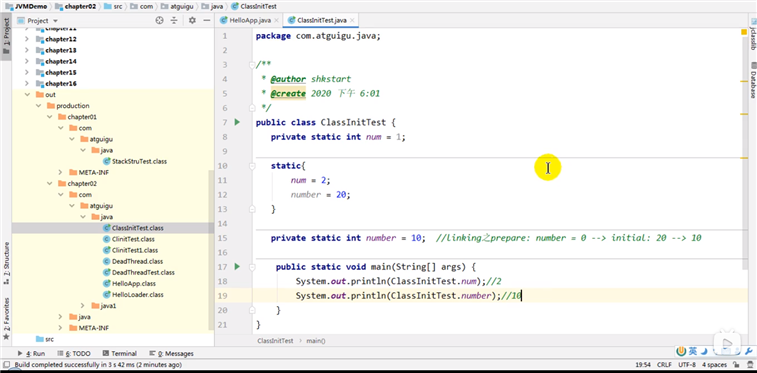
Task: Run ClassInitTest via gutter arrow on line 7
Action: tap(237, 122)
